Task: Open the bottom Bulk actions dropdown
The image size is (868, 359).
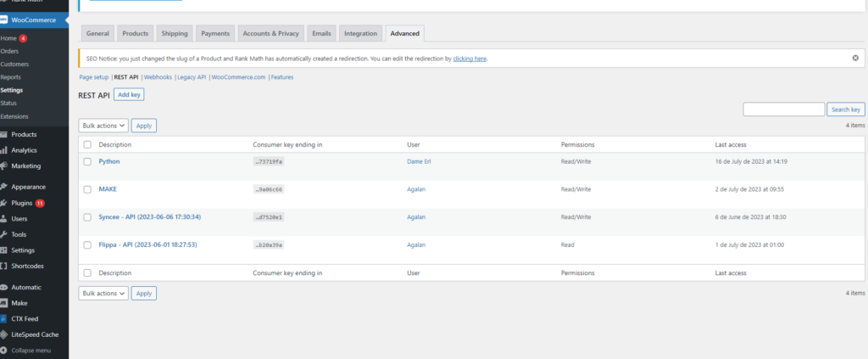Action: point(103,294)
